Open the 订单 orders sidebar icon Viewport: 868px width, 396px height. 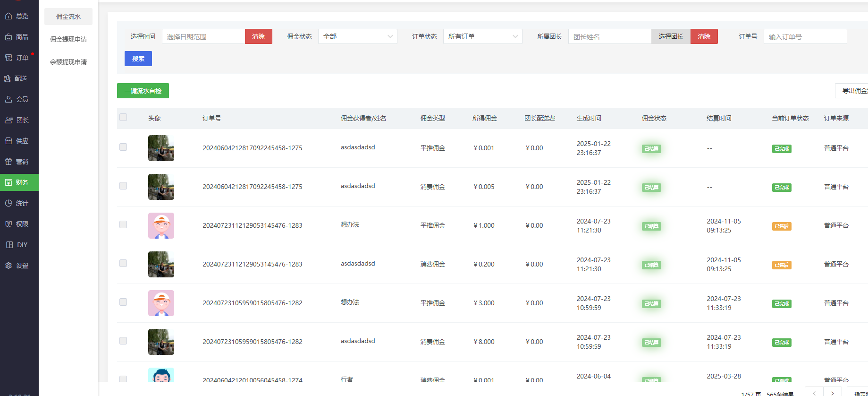[x=8, y=58]
